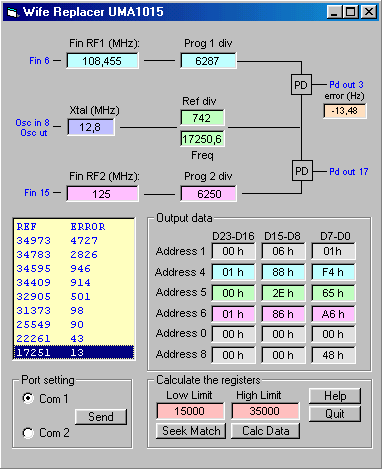
Task: Select list row 34973 with error 4727
Action: (73, 240)
